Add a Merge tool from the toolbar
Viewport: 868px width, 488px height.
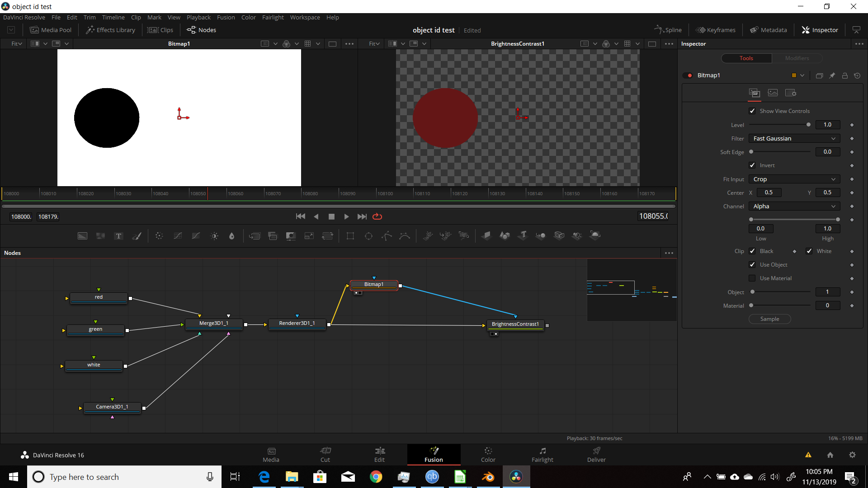(x=255, y=236)
